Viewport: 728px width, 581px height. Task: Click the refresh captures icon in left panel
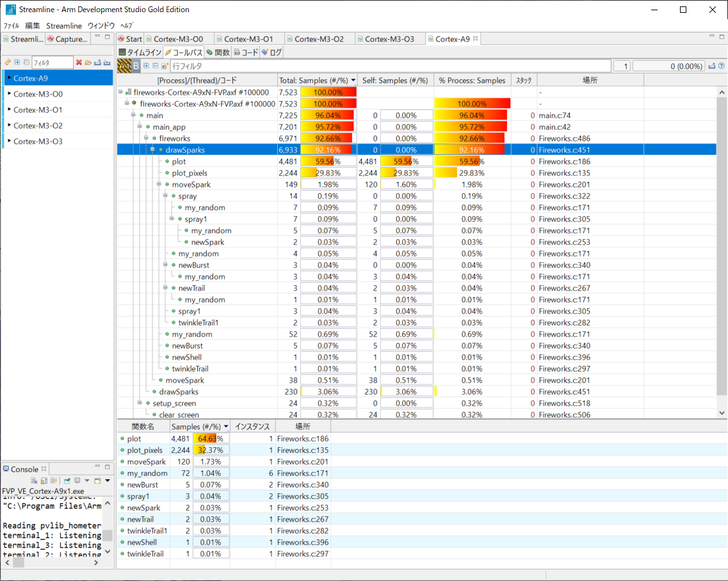pos(8,62)
